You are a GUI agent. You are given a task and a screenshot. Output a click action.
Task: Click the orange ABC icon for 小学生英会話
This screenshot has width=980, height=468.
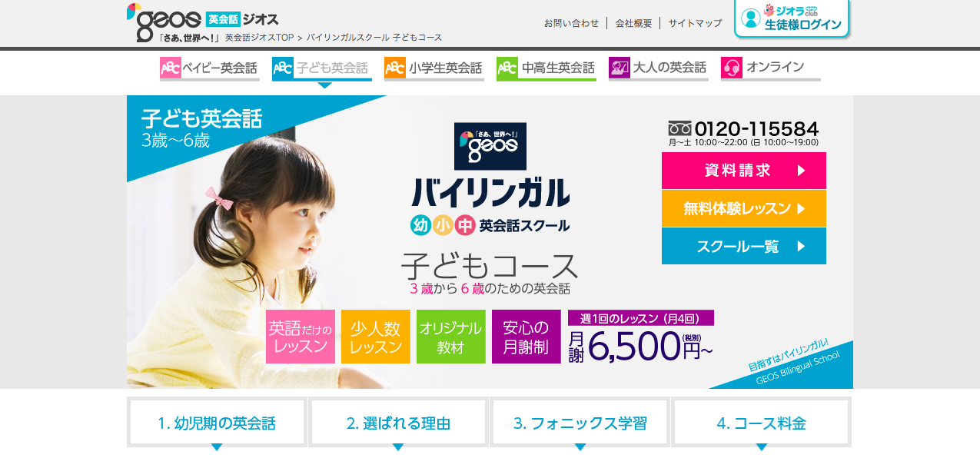pyautogui.click(x=394, y=68)
